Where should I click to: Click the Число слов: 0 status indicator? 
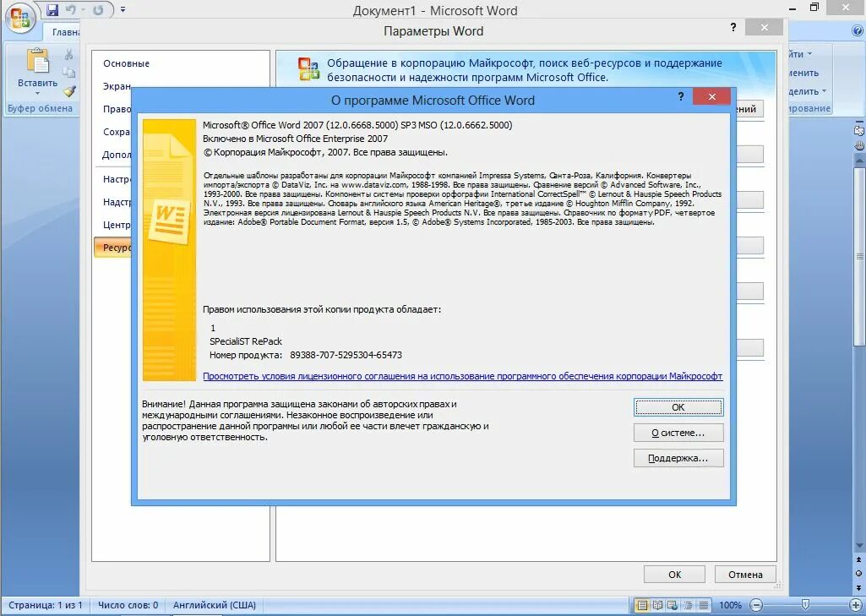click(128, 605)
